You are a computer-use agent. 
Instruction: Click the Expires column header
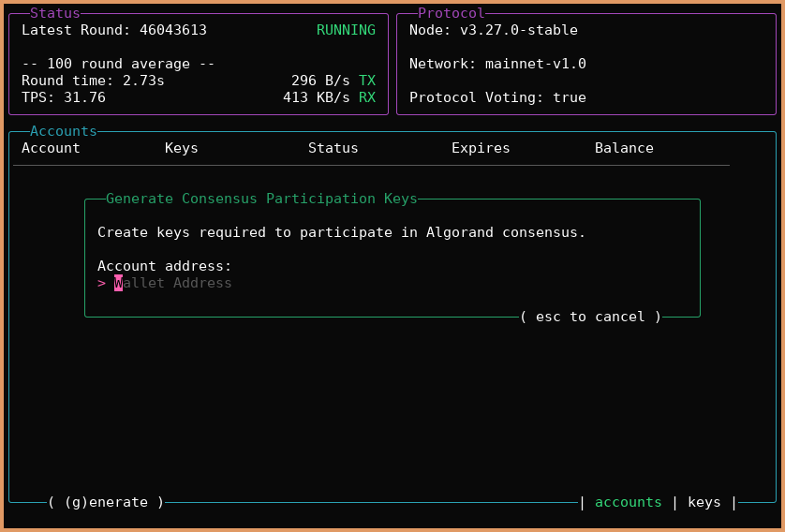pos(481,148)
